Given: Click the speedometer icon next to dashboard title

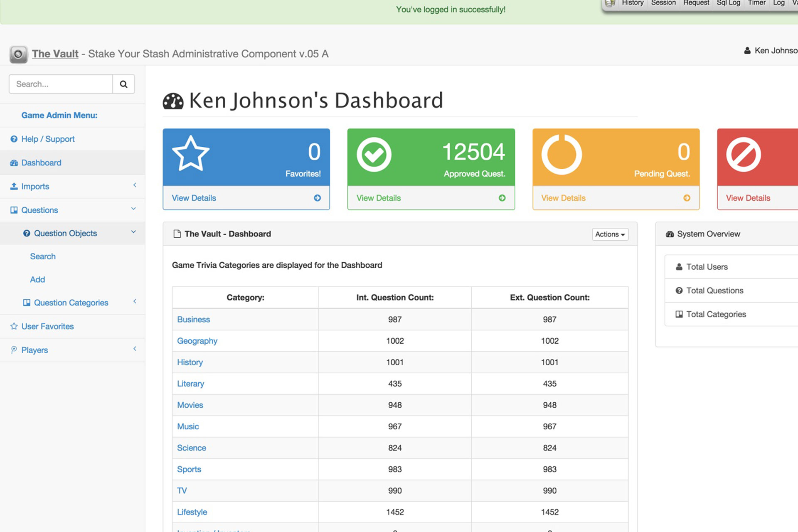Looking at the screenshot, I should click(x=173, y=101).
